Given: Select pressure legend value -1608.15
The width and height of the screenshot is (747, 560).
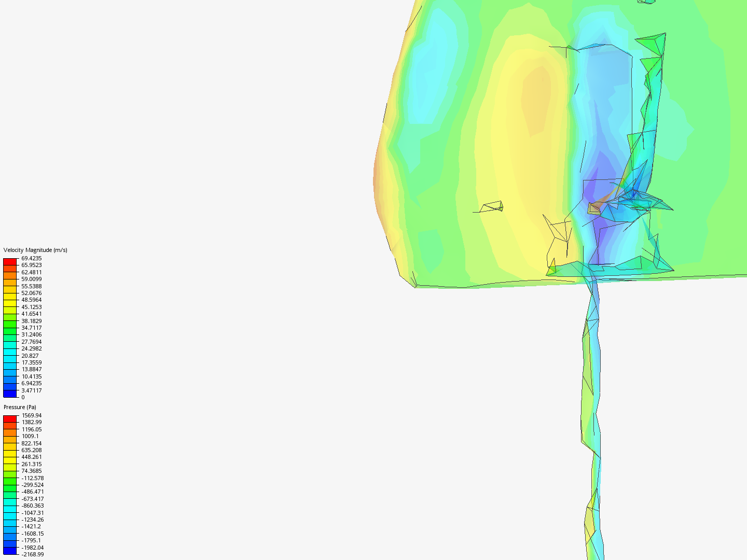Looking at the screenshot, I should click(33, 534).
